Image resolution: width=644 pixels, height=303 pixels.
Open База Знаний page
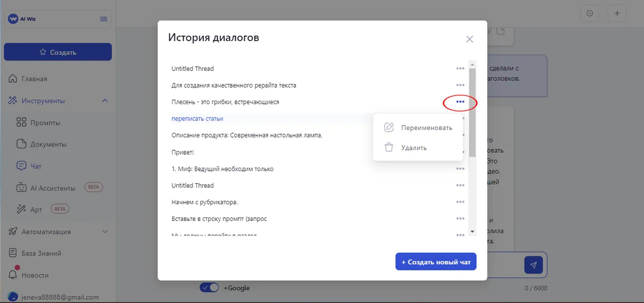point(41,253)
